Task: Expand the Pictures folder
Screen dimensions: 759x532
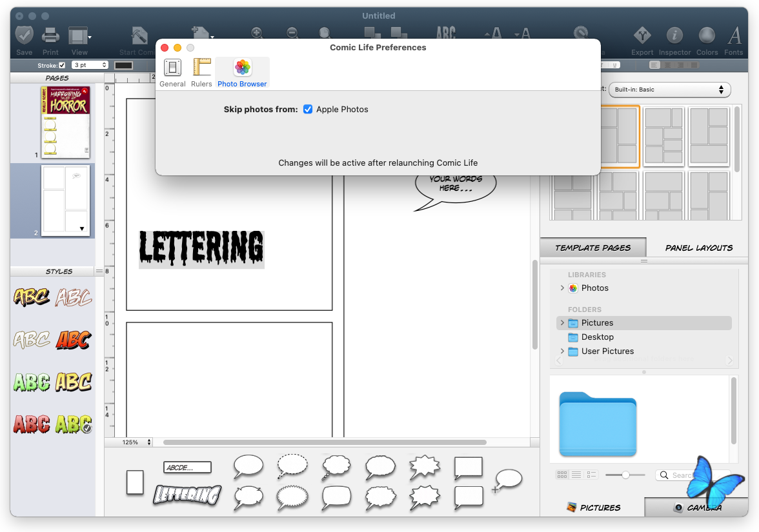Action: 562,322
